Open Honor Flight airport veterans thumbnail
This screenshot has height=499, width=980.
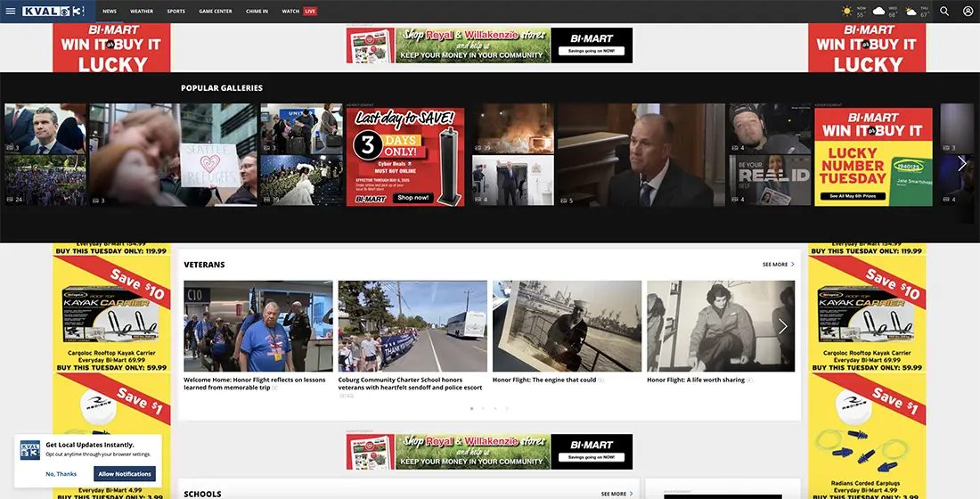pyautogui.click(x=258, y=326)
